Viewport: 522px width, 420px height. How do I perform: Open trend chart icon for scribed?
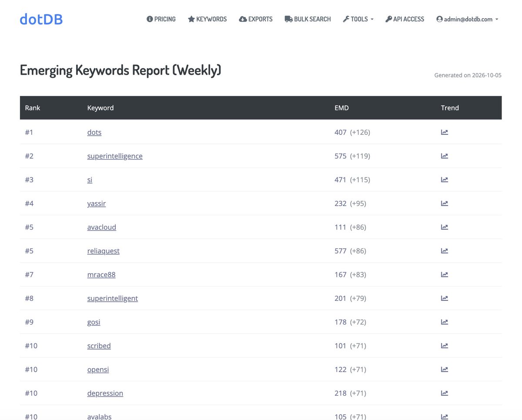pyautogui.click(x=444, y=346)
